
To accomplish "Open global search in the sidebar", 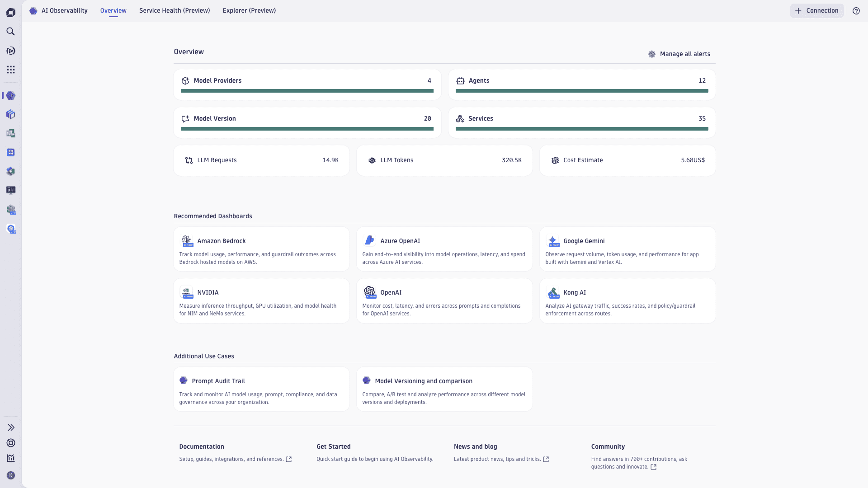I will [11, 32].
